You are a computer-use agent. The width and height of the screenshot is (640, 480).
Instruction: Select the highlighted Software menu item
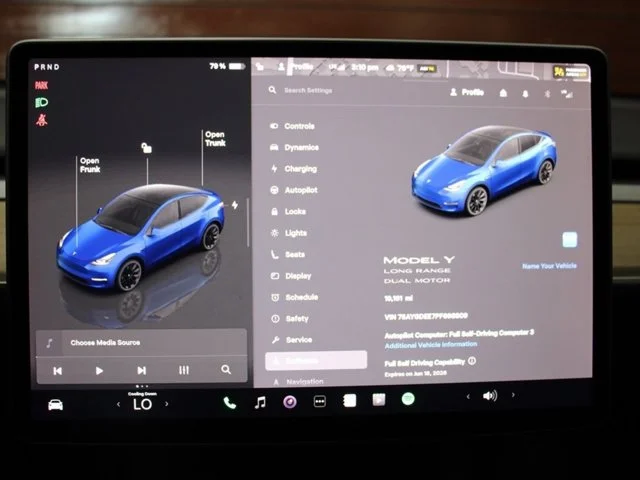coord(316,360)
